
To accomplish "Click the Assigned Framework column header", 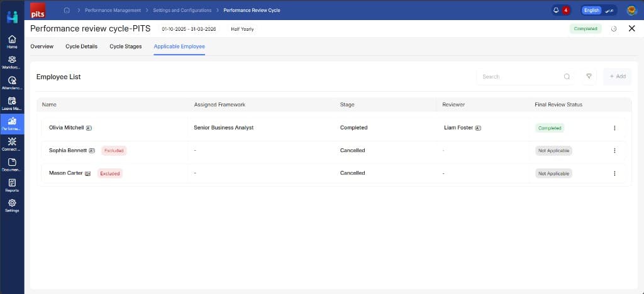I will [219, 104].
